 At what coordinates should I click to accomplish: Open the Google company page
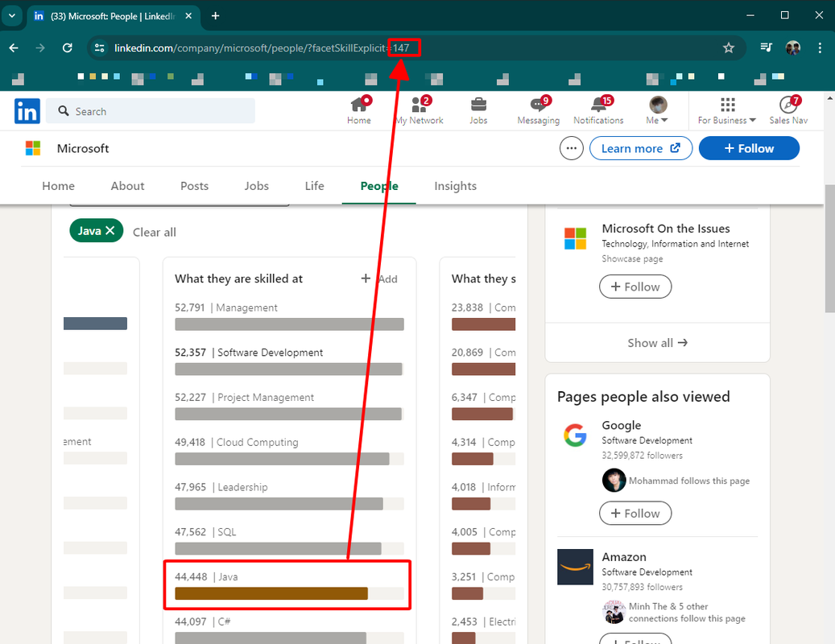pos(622,425)
